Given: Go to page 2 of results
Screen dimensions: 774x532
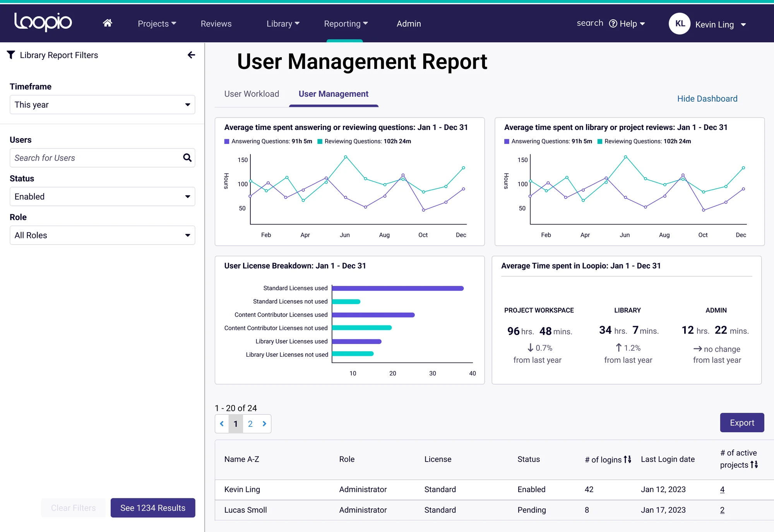Looking at the screenshot, I should click(x=250, y=424).
